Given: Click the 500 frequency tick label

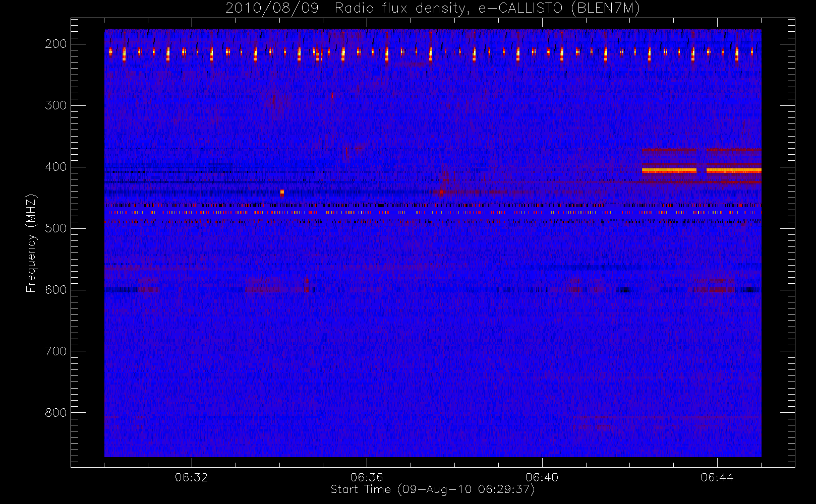Looking at the screenshot, I should 56,228.
